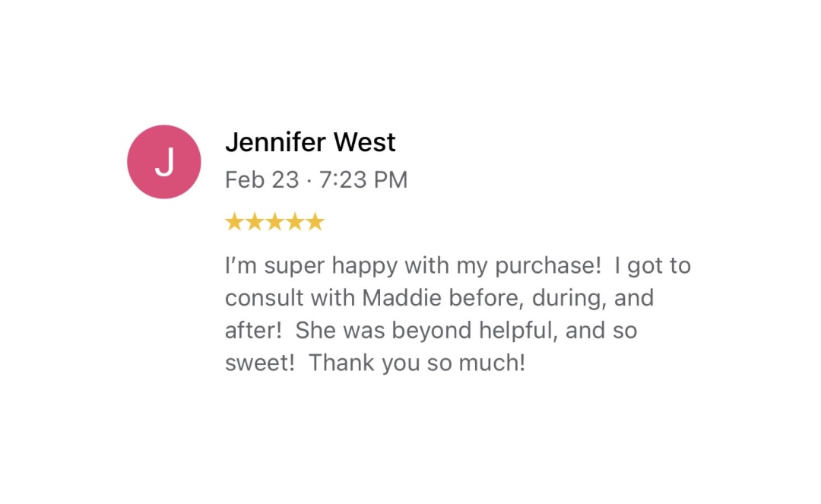Image resolution: width=821 pixels, height=504 pixels.
Task: Click the word Jennifer in the name
Action: point(276,142)
